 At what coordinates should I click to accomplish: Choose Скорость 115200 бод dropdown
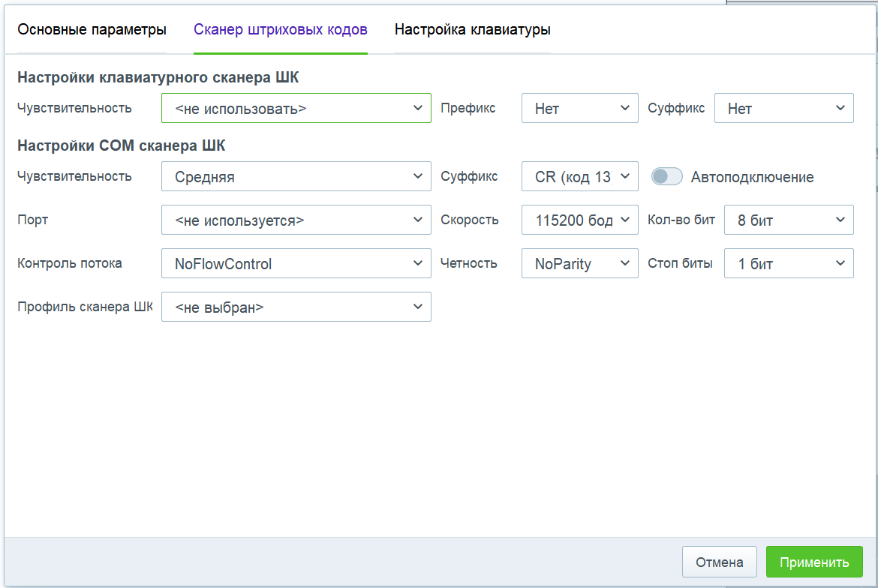coord(579,220)
